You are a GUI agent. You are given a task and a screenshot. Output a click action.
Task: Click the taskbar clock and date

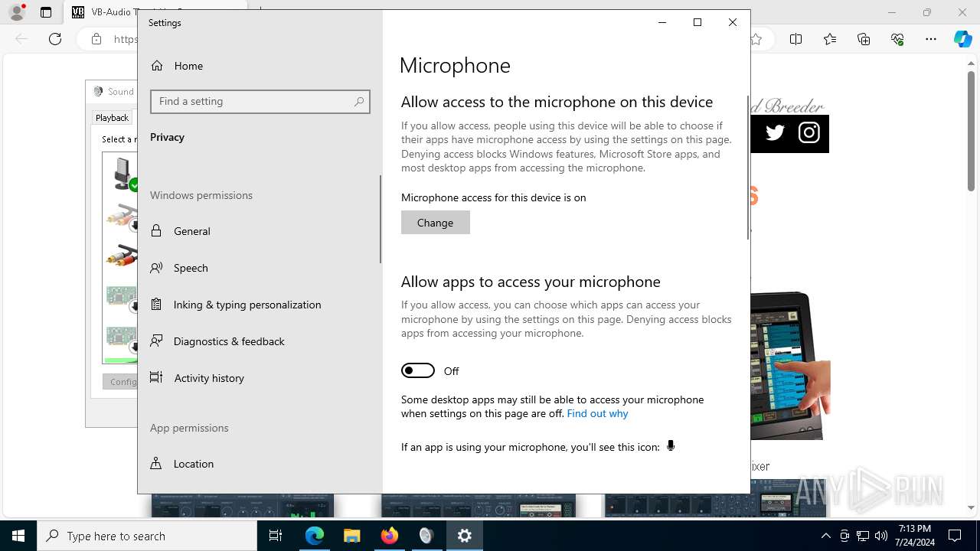[x=915, y=536]
